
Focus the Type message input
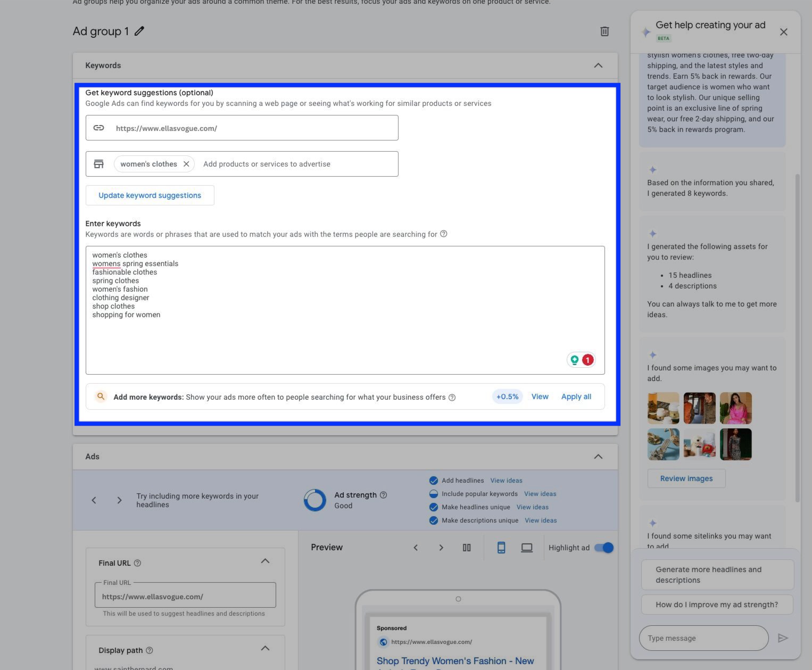(703, 638)
